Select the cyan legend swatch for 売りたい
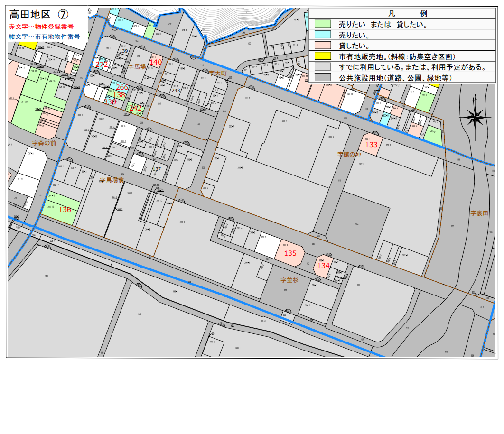 [323, 35]
